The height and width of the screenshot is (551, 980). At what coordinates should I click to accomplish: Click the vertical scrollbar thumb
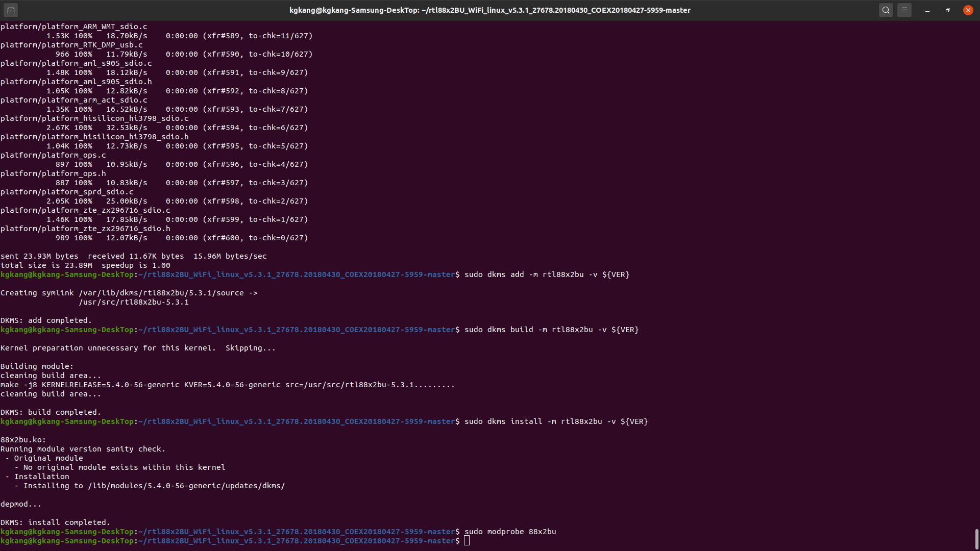click(976, 539)
